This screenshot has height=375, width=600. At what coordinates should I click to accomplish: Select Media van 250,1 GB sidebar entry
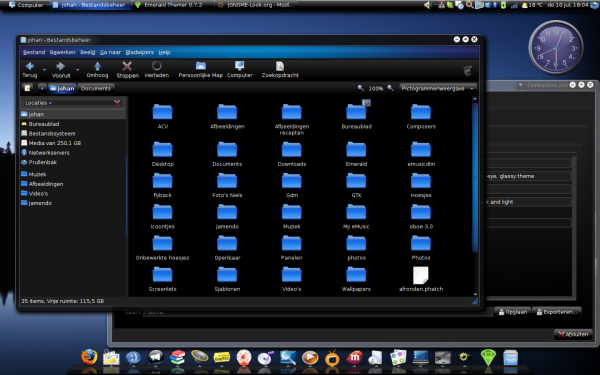point(73,143)
